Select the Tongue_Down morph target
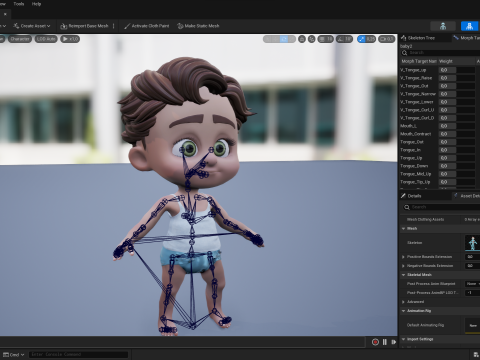The image size is (480, 360). coord(414,166)
